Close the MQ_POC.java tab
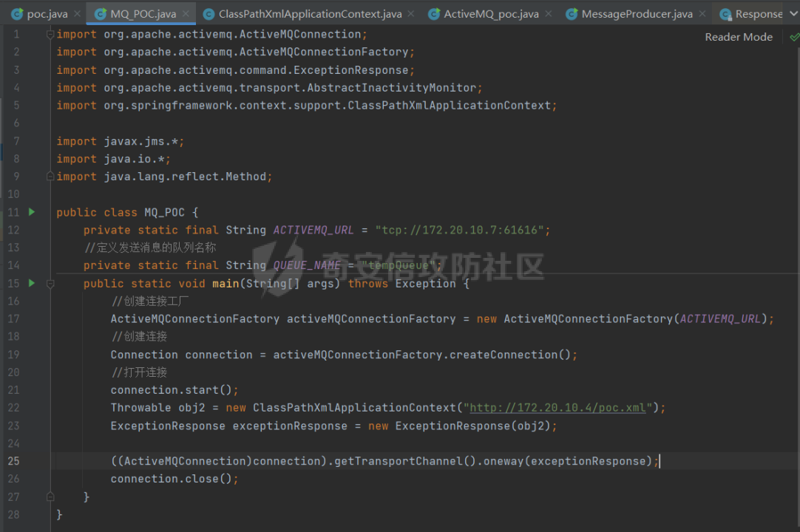This screenshot has height=532, width=800. pos(186,14)
